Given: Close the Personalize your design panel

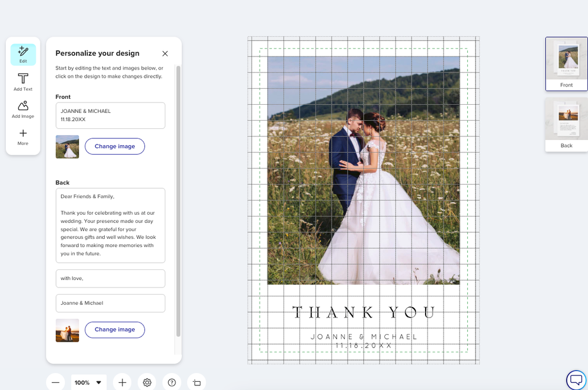Looking at the screenshot, I should pyautogui.click(x=165, y=54).
